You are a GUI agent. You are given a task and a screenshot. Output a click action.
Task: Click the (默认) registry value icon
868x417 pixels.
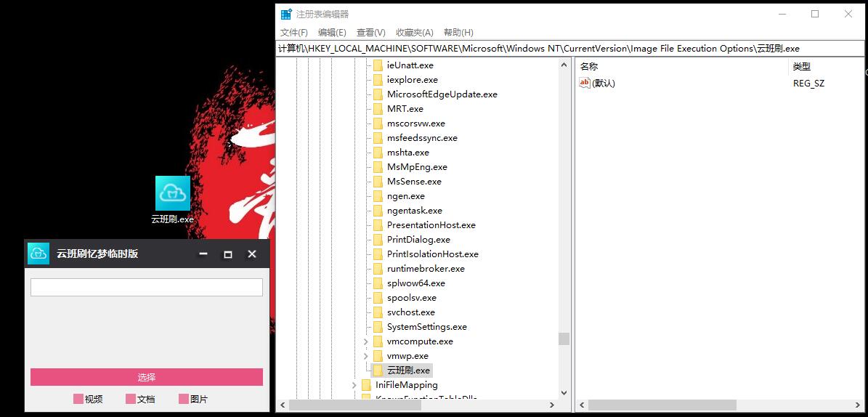pyautogui.click(x=585, y=83)
